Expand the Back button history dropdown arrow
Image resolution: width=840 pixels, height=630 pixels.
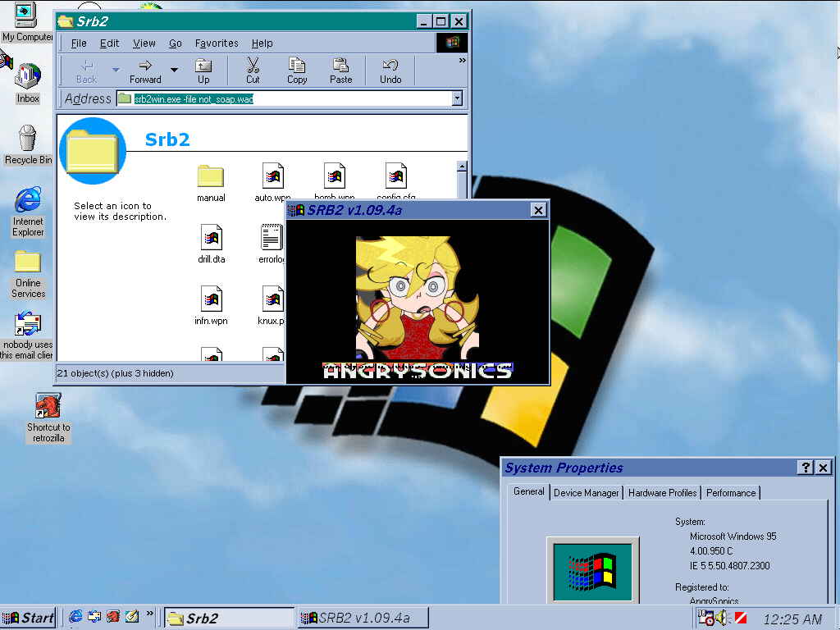pos(116,71)
